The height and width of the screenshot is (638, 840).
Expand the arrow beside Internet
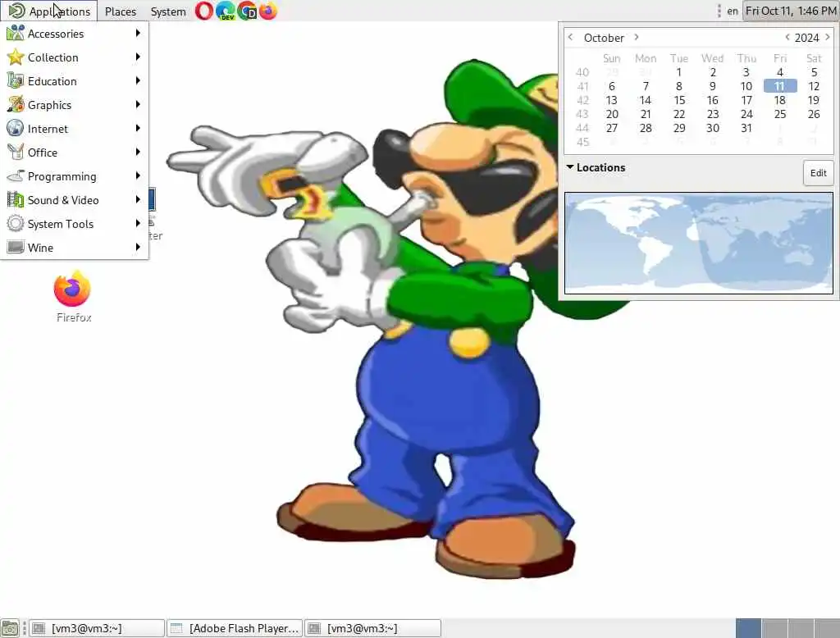click(138, 128)
